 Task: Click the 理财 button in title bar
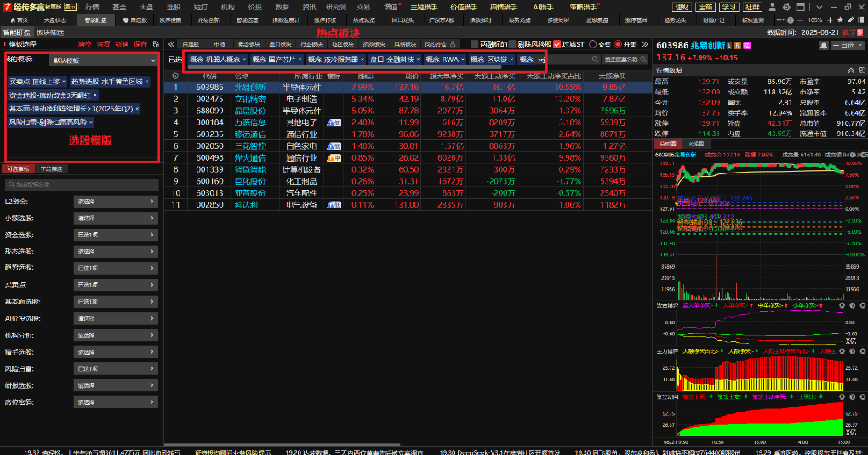(682, 7)
